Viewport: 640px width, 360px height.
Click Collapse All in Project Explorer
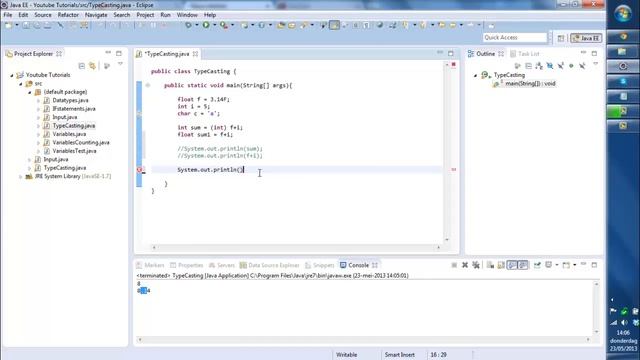(x=82, y=66)
